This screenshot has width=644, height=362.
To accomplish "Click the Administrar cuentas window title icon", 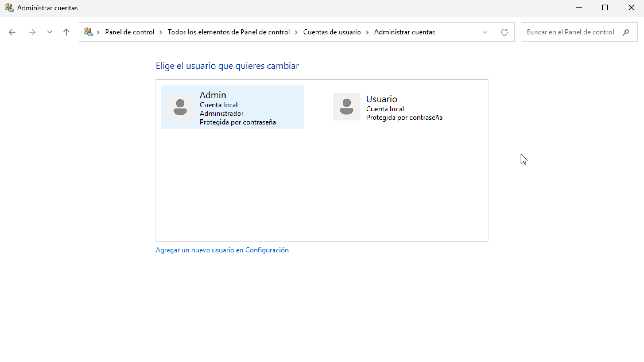I will [9, 8].
